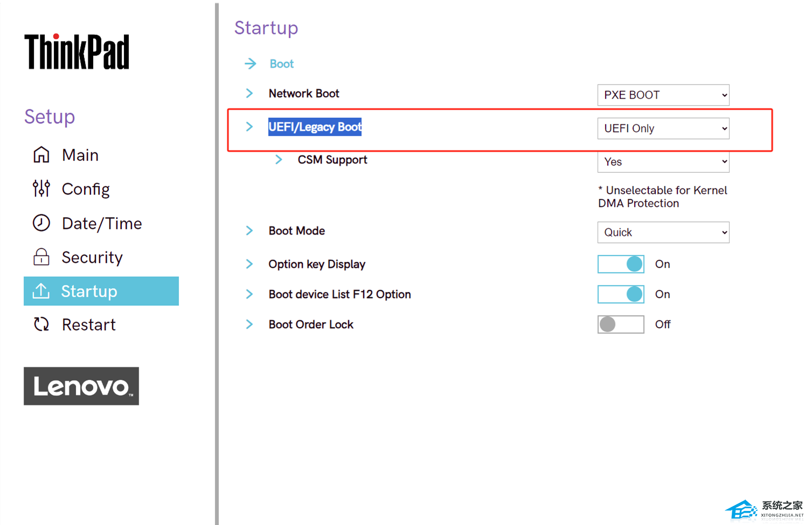Screen dimensions: 812x525
Task: Click the Restart circular arrows icon
Action: [41, 324]
